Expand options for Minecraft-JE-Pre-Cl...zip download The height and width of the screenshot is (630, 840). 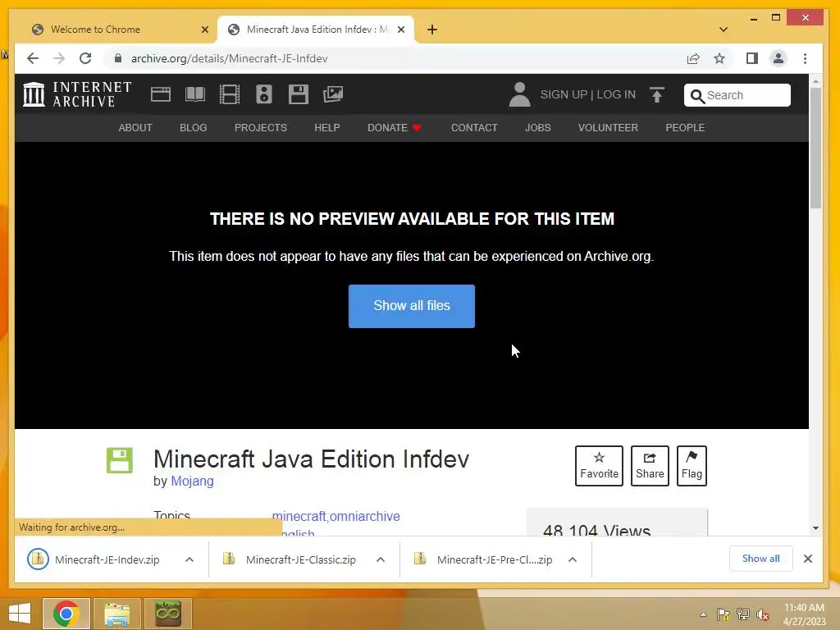click(x=572, y=559)
